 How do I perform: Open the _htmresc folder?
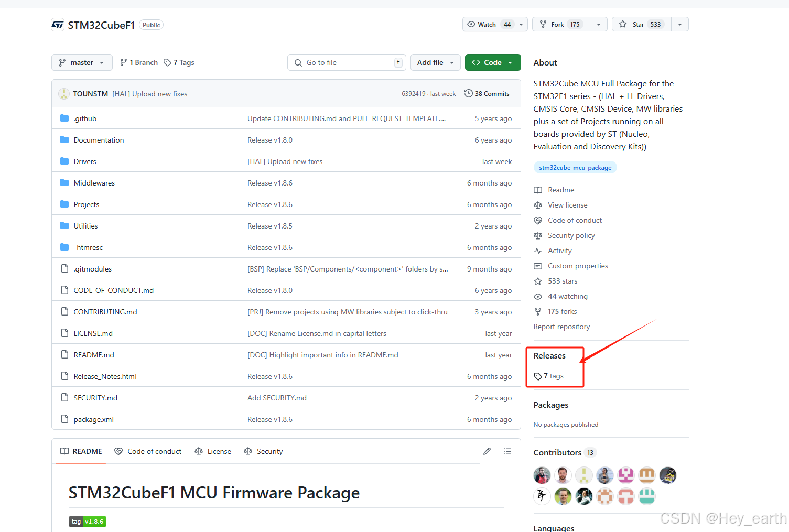pyautogui.click(x=88, y=247)
